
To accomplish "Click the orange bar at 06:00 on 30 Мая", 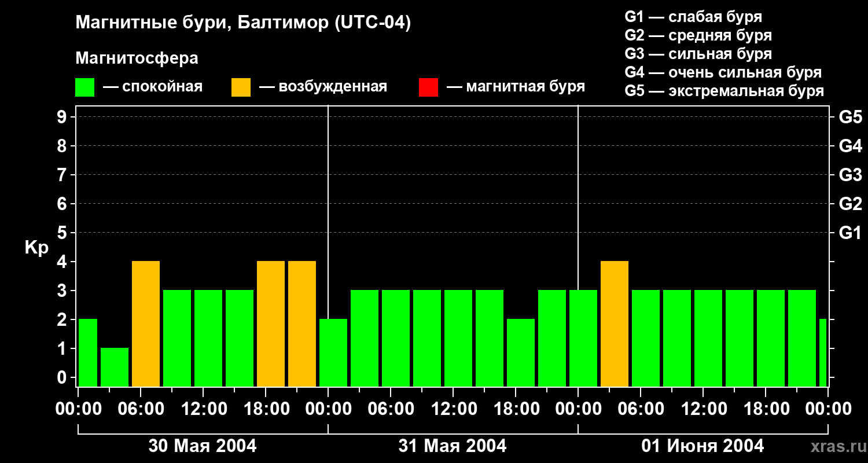I will pyautogui.click(x=146, y=324).
